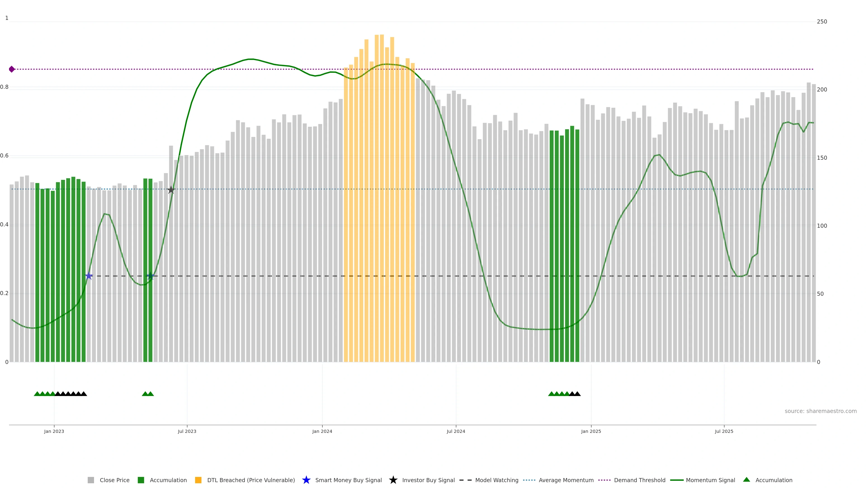868x488 pixels.
Task: Toggle the Model Watching legend entry
Action: coord(496,480)
